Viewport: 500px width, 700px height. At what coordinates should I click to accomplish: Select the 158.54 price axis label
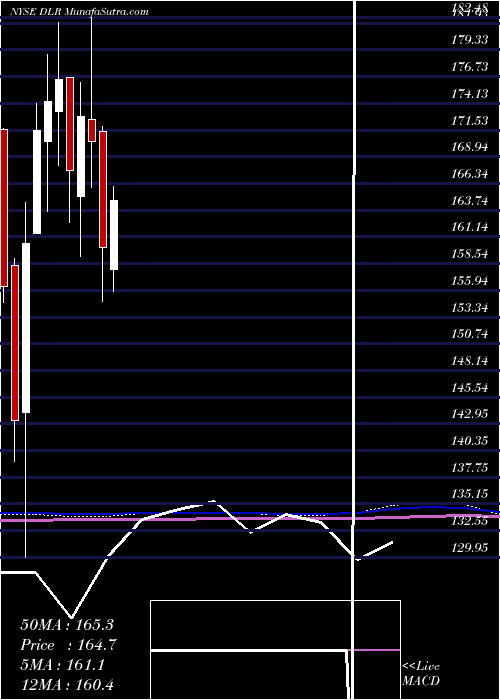point(468,254)
